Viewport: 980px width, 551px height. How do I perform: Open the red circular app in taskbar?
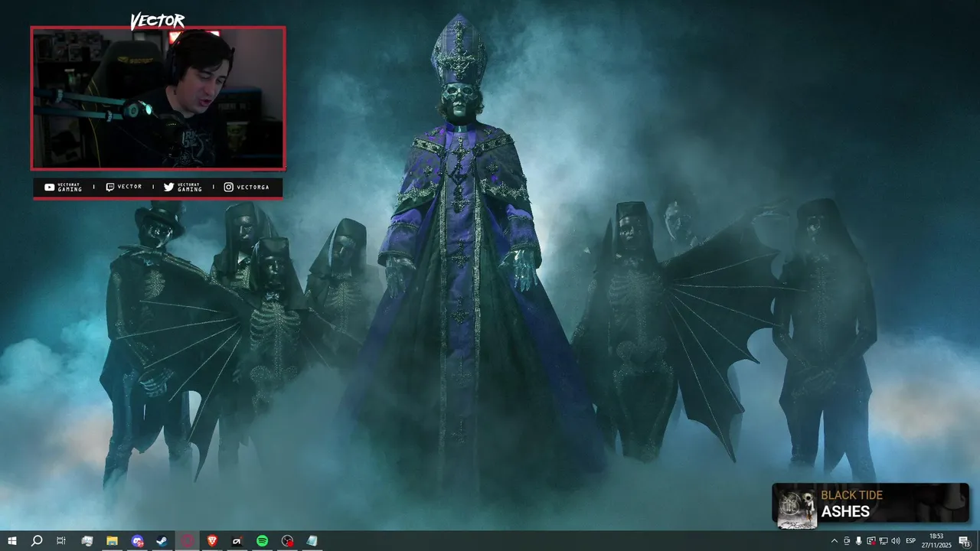(x=187, y=541)
